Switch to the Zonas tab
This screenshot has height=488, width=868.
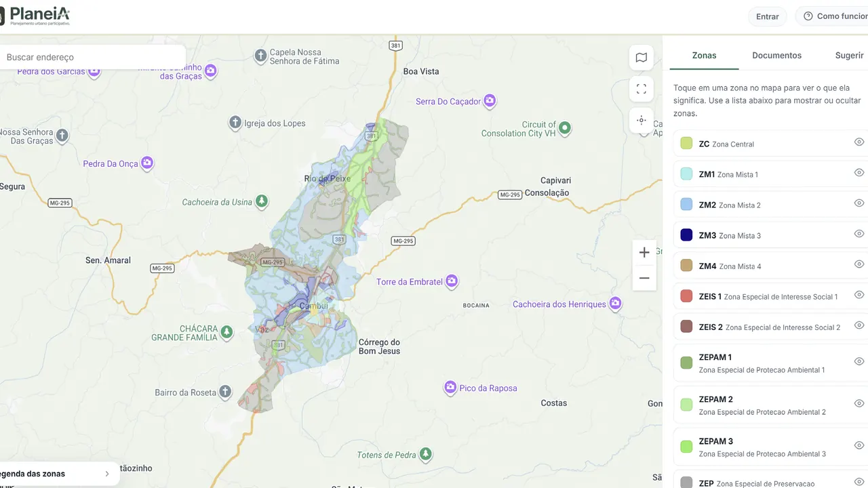pos(704,56)
